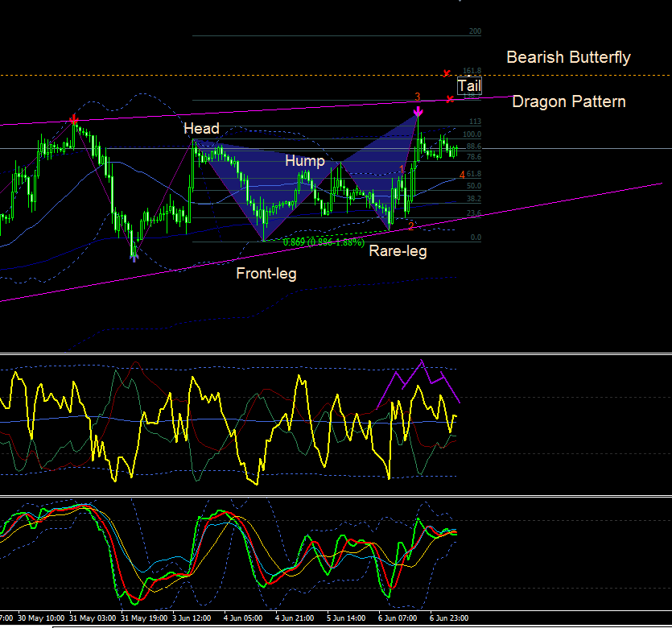
Task: Click the 31 May 03:00 time label
Action: pyautogui.click(x=93, y=618)
